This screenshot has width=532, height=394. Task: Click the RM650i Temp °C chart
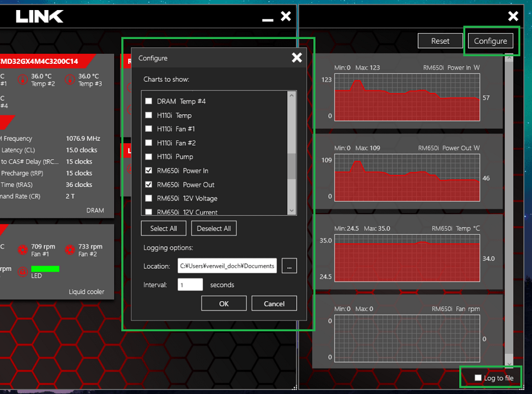pyautogui.click(x=407, y=258)
